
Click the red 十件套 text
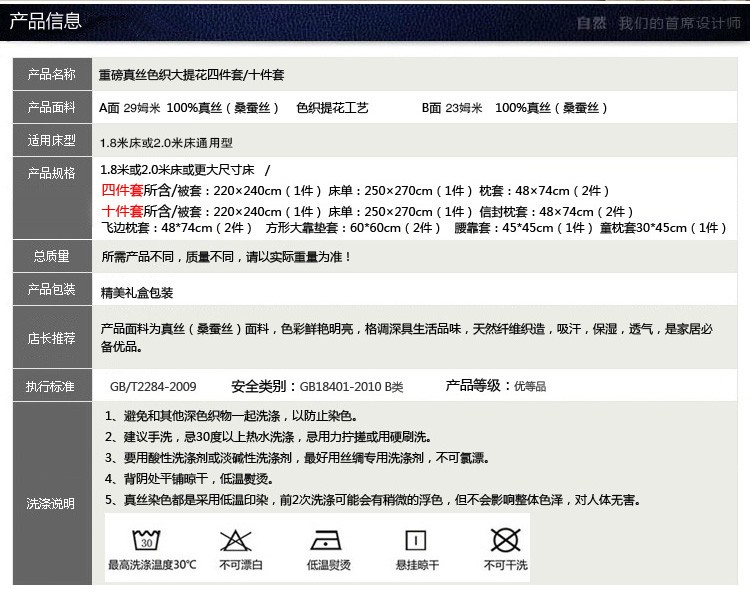pyautogui.click(x=122, y=211)
